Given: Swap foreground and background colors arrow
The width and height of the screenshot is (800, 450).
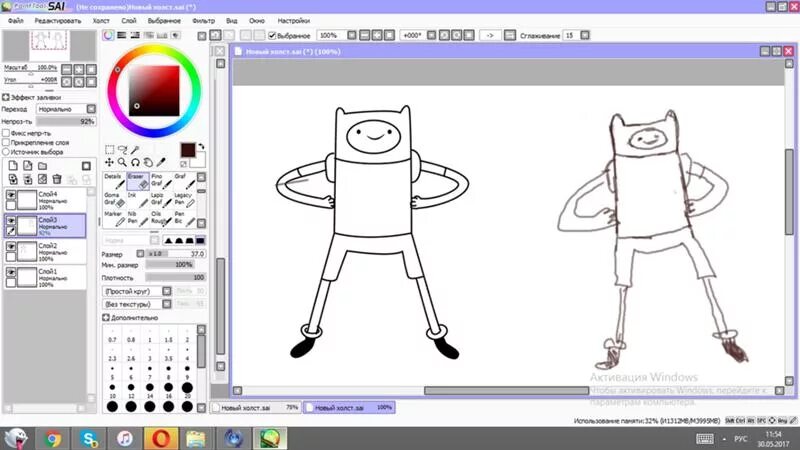Looking at the screenshot, I should [x=201, y=146].
